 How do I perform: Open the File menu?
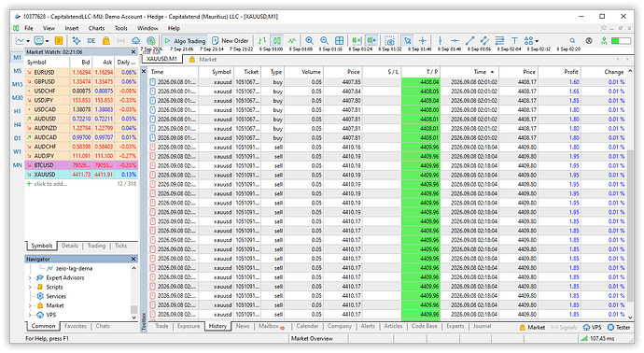point(29,28)
